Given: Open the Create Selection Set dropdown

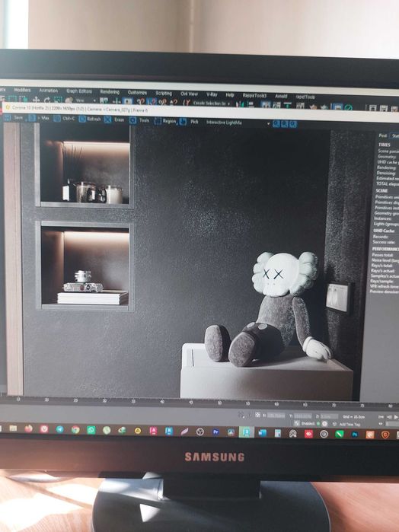Looking at the screenshot, I should pos(211,103).
